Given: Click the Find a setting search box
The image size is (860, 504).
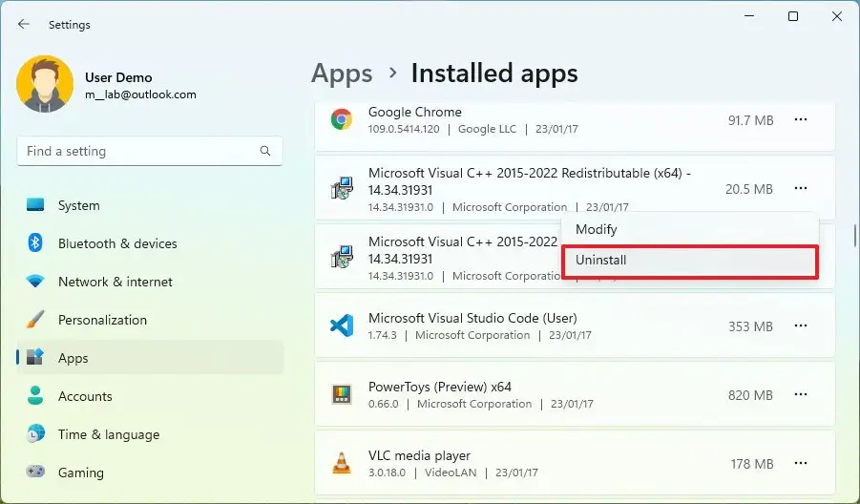Looking at the screenshot, I should click(150, 151).
